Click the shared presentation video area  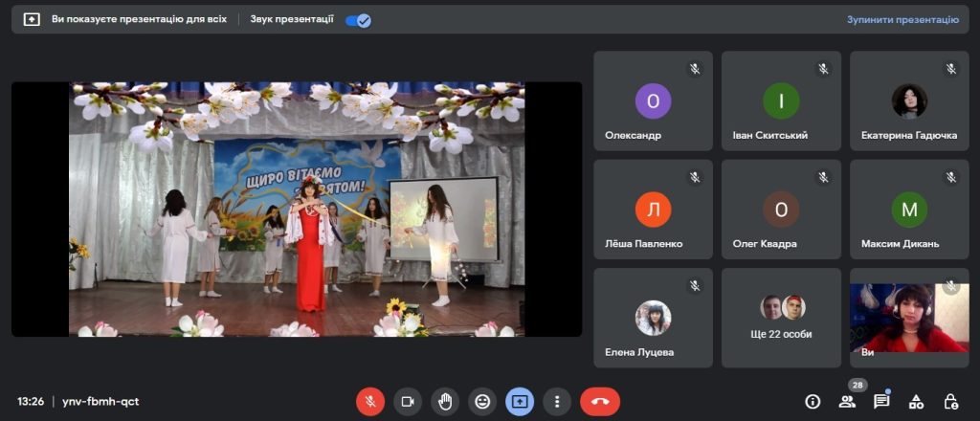[x=297, y=209]
